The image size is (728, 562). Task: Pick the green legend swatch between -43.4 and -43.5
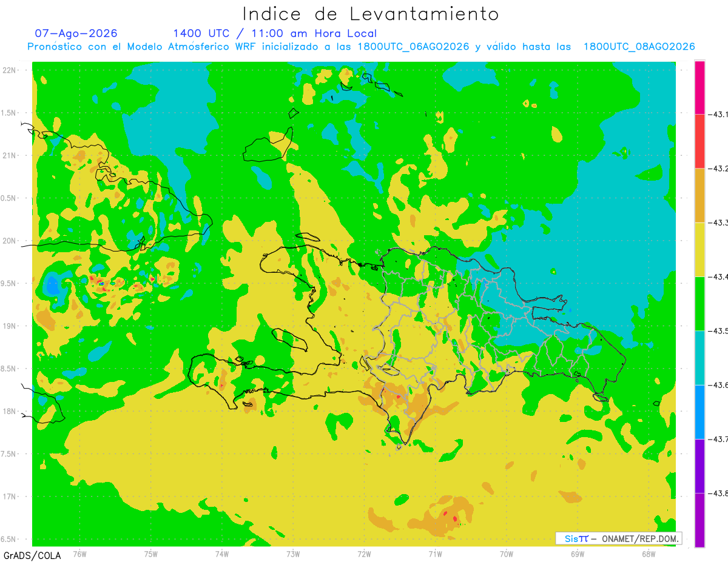point(699,303)
